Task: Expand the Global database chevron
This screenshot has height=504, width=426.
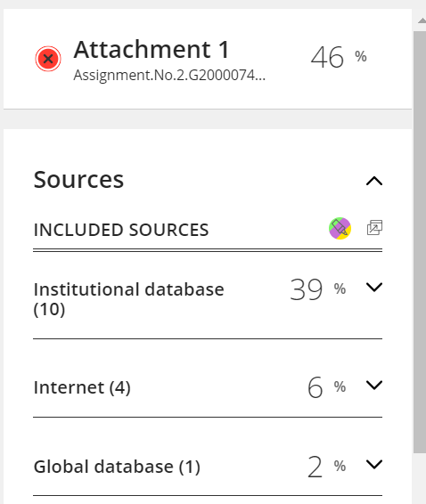Action: [x=374, y=464]
